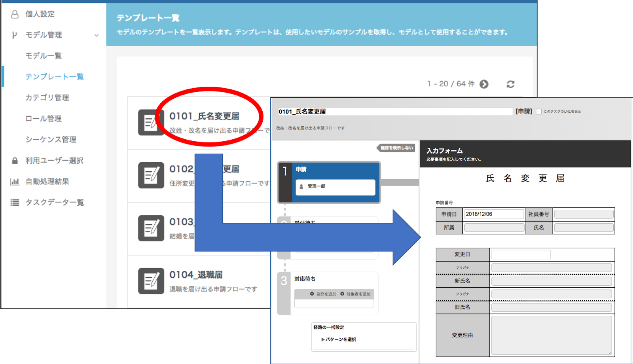Image resolution: width=633 pixels, height=364 pixels.
Task: Click 対象者を追加 in step 3
Action: click(x=356, y=294)
